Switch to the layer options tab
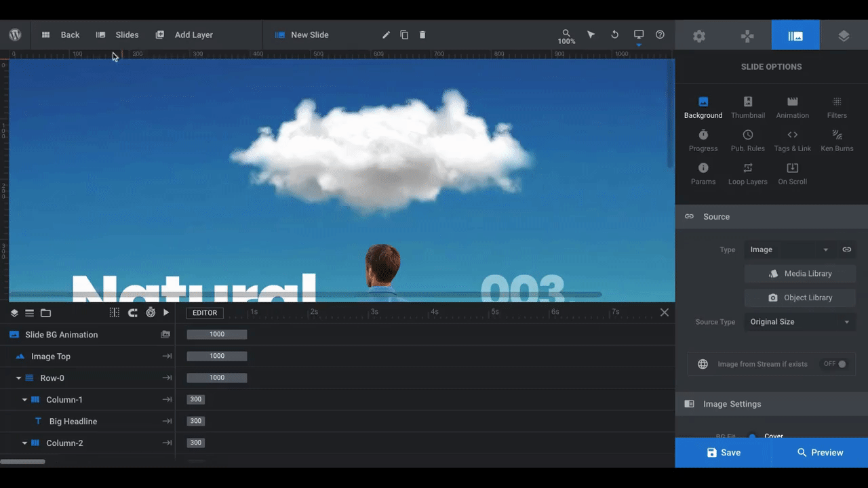868x488 pixels. (x=844, y=36)
